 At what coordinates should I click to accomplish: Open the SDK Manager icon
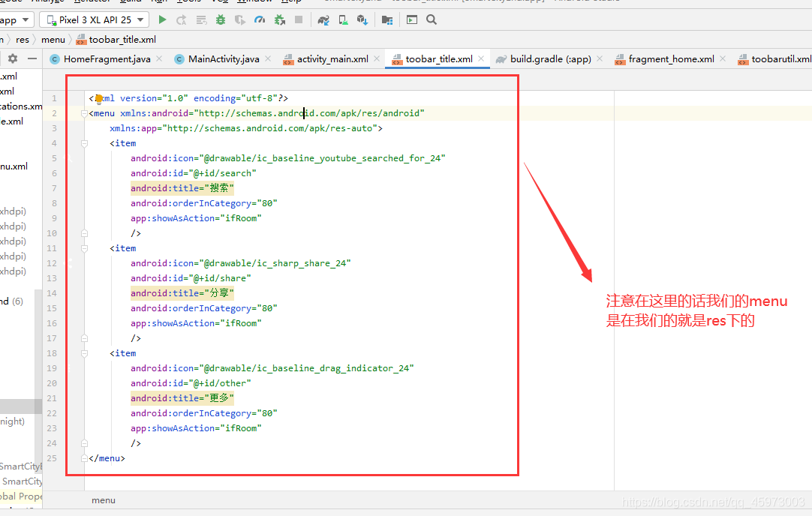point(362,20)
